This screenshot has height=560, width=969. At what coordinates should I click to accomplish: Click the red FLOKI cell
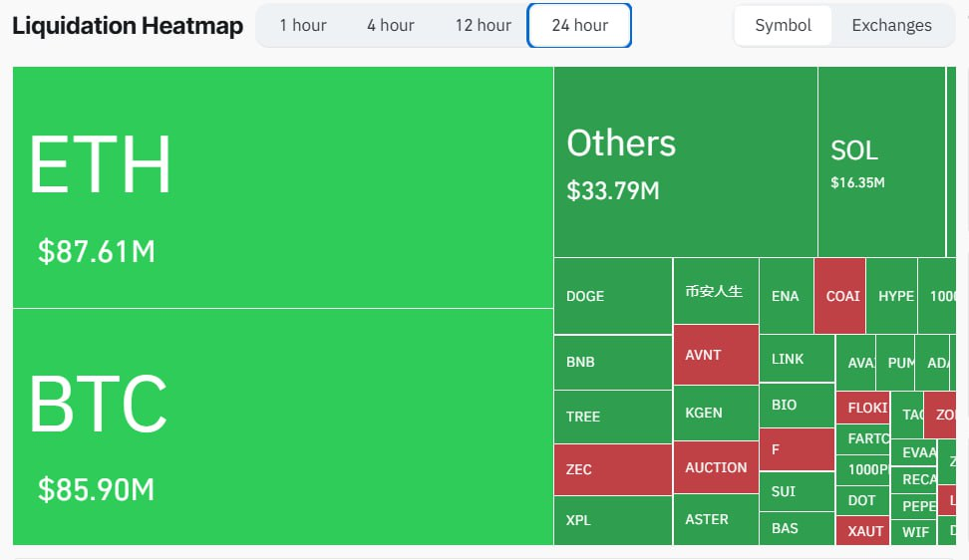coord(863,408)
